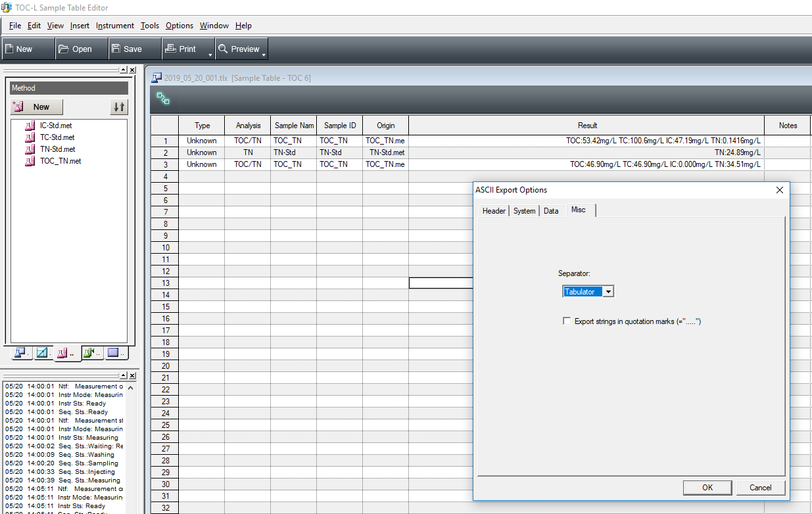Open the Calibration Curve panel icon
The height and width of the screenshot is (514, 812).
tap(42, 353)
